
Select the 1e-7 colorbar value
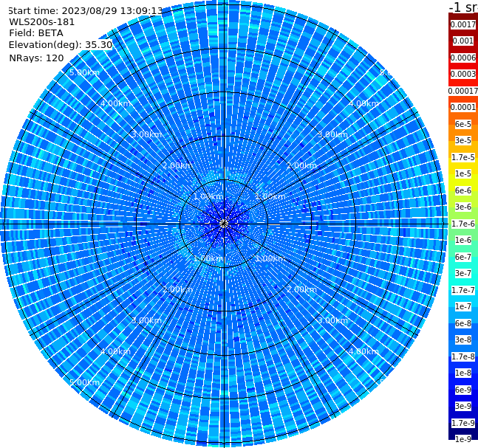462,306
